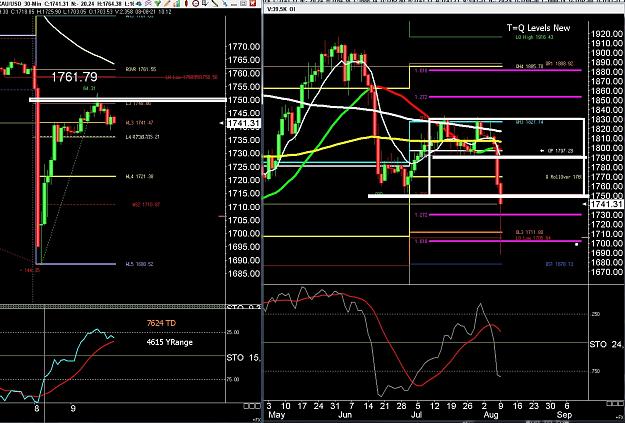Click the 'STO 24' indicator label, right panel
Image resolution: width=625 pixels, height=423 pixels.
(607, 344)
